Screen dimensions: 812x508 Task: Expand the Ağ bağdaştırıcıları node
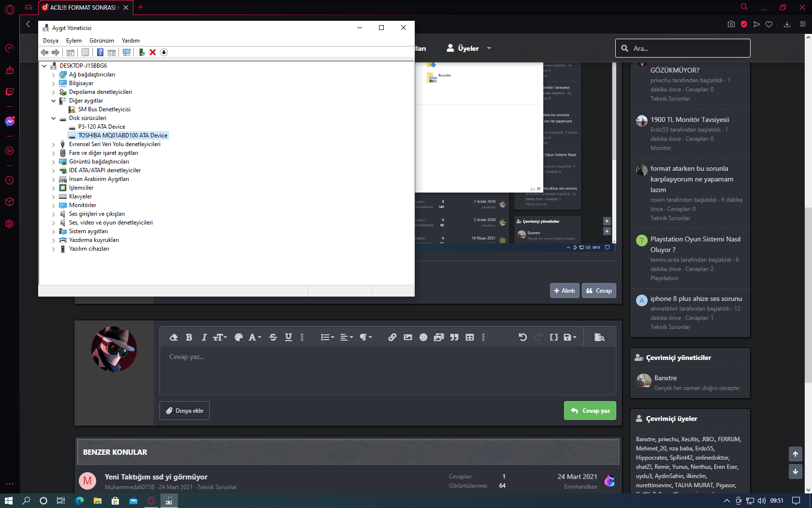point(54,75)
